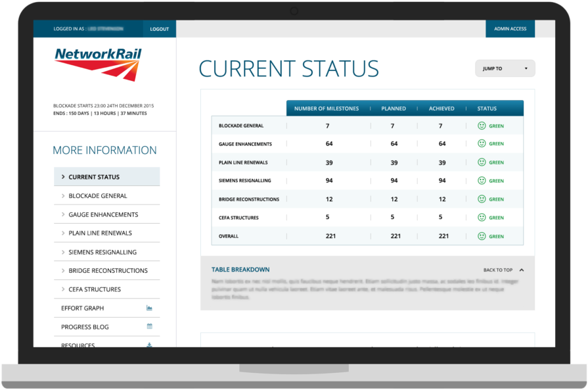Click the Network Rail logo

click(x=98, y=64)
